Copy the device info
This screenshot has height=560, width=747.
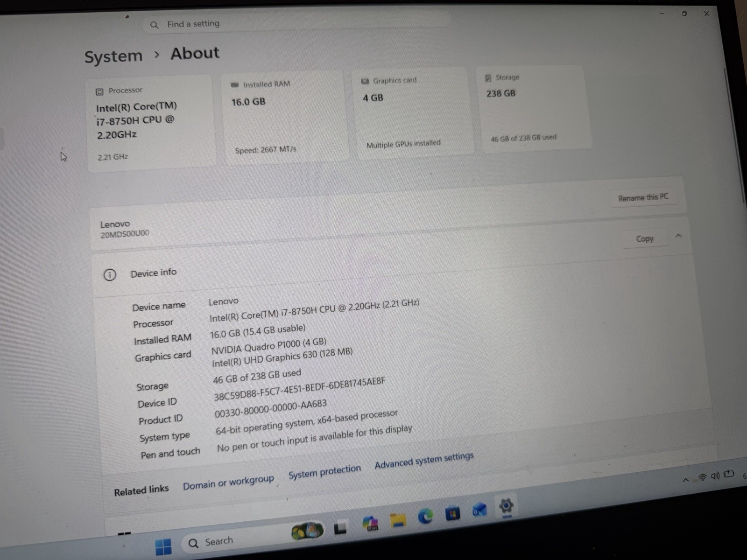[x=645, y=239]
